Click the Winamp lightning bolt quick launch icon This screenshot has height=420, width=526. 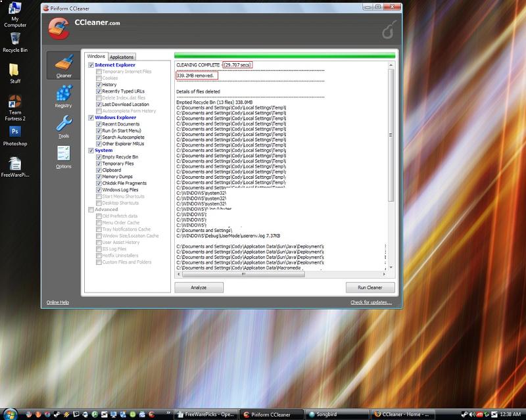[66, 414]
